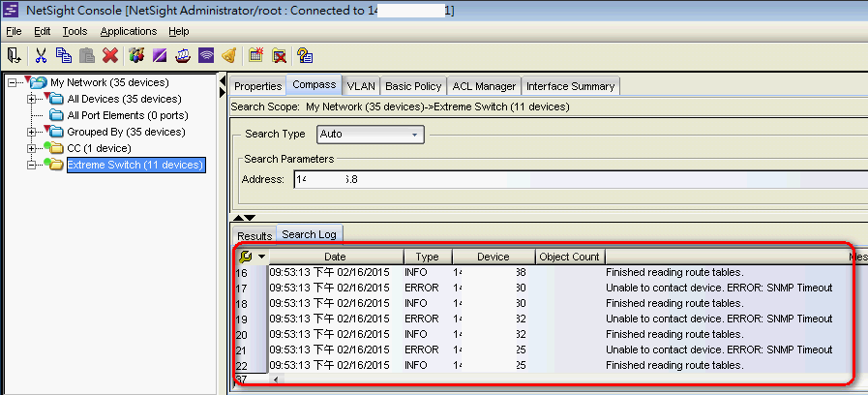The width and height of the screenshot is (868, 395).
Task: Open the Help menu
Action: (x=179, y=31)
